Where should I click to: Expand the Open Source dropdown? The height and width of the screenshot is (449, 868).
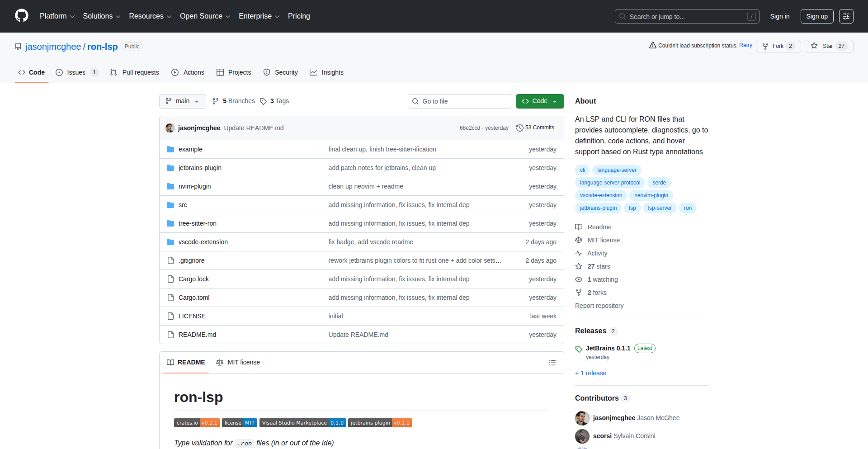coord(205,16)
